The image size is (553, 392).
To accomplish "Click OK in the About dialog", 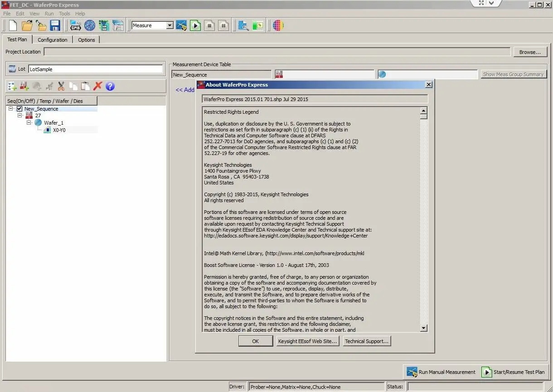I will (256, 341).
